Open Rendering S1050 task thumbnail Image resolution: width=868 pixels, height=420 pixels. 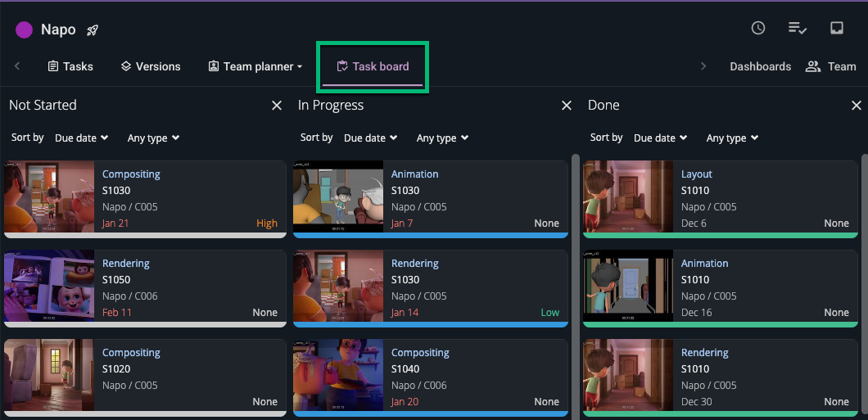pyautogui.click(x=49, y=286)
